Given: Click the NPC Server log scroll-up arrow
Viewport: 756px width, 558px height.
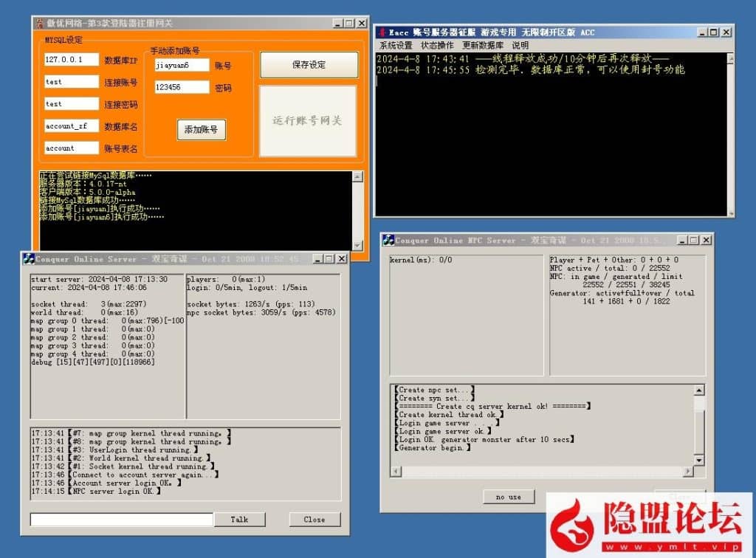Looking at the screenshot, I should click(698, 390).
